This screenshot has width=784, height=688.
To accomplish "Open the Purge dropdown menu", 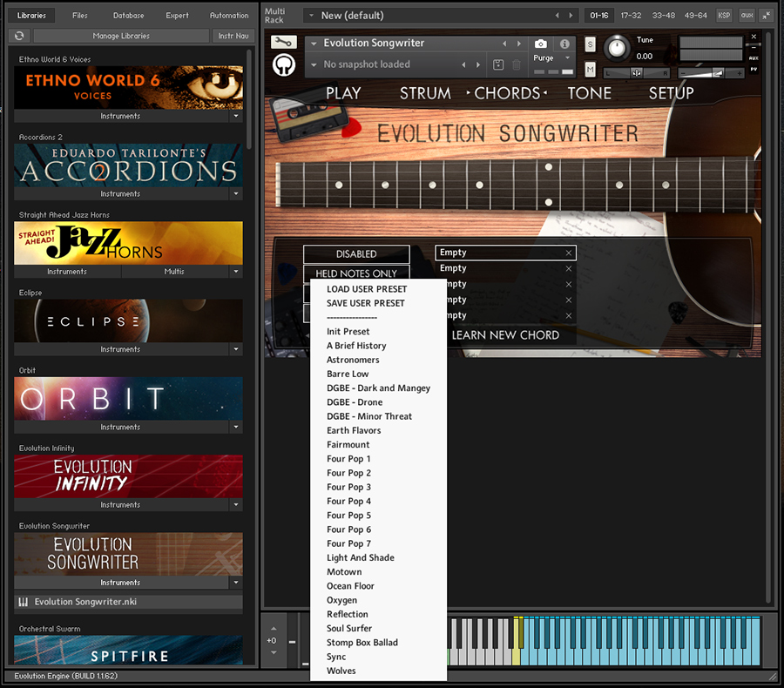I will [x=567, y=58].
